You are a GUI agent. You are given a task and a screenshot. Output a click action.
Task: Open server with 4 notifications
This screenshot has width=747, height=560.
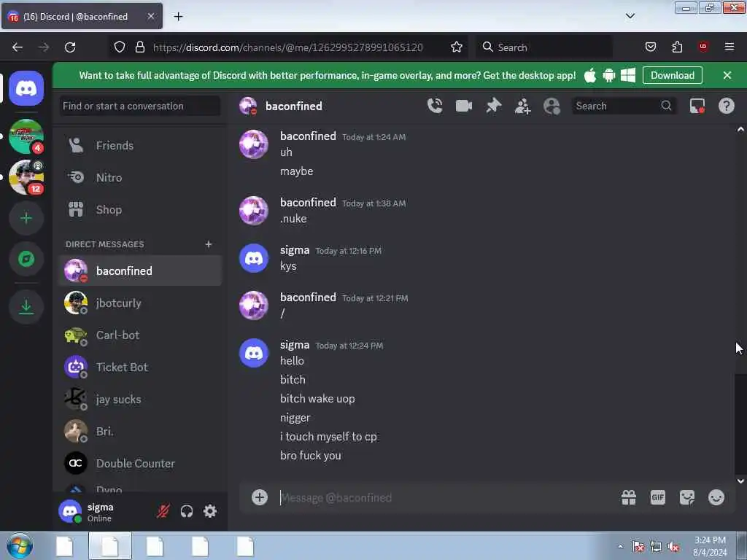pyautogui.click(x=26, y=136)
